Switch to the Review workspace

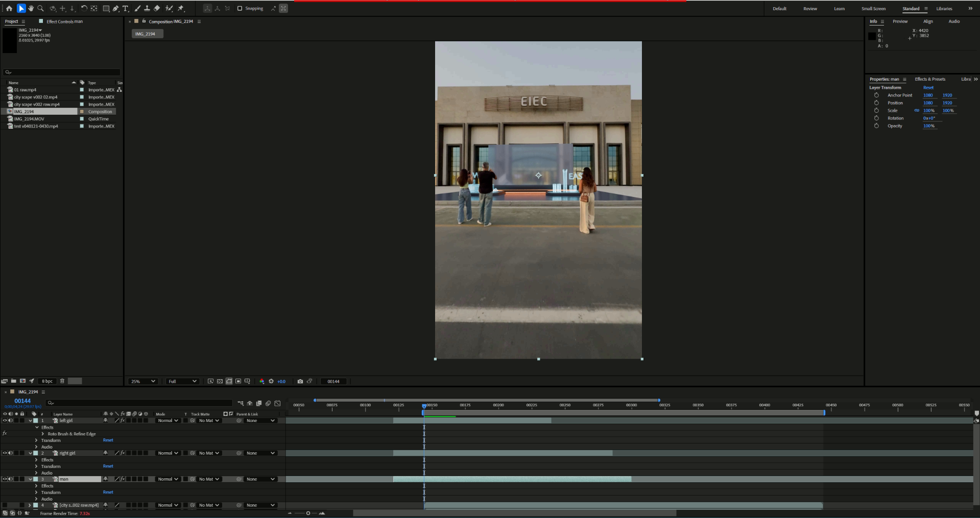tap(810, 9)
